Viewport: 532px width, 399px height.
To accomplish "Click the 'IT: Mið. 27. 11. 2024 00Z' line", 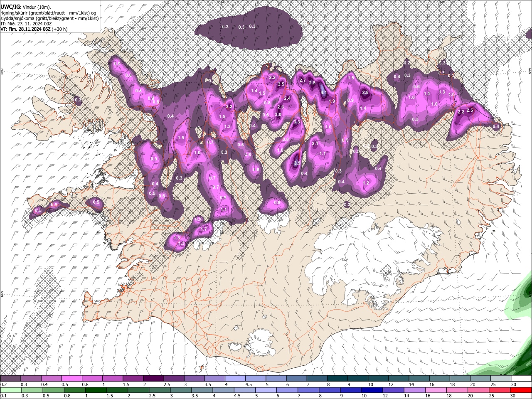I will 26,24.
